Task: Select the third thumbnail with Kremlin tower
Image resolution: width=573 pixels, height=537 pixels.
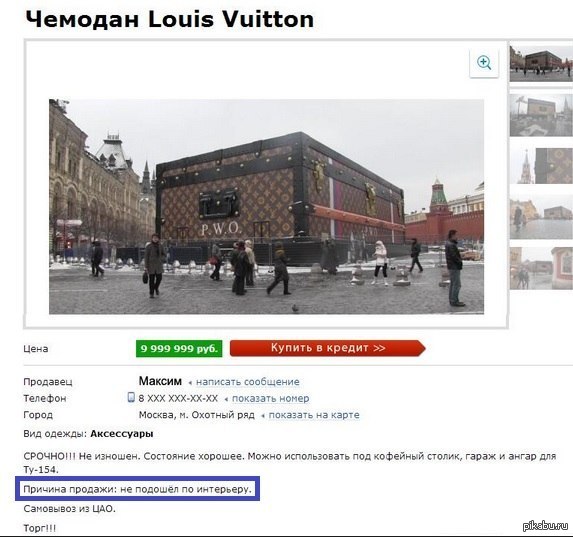Action: click(541, 165)
